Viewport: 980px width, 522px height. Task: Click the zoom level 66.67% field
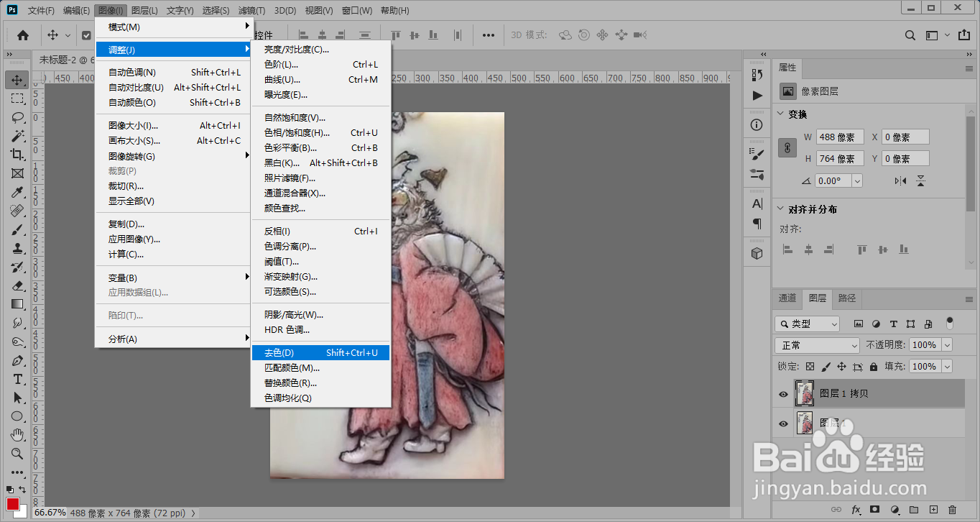pyautogui.click(x=50, y=513)
